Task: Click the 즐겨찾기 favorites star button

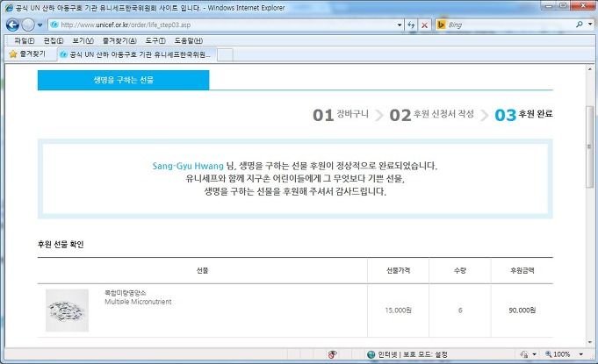Action: (x=27, y=54)
